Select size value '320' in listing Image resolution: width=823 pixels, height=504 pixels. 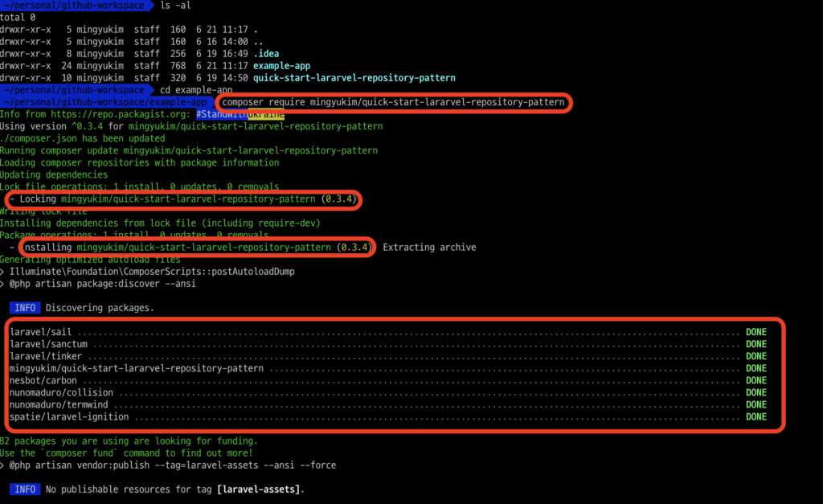178,78
